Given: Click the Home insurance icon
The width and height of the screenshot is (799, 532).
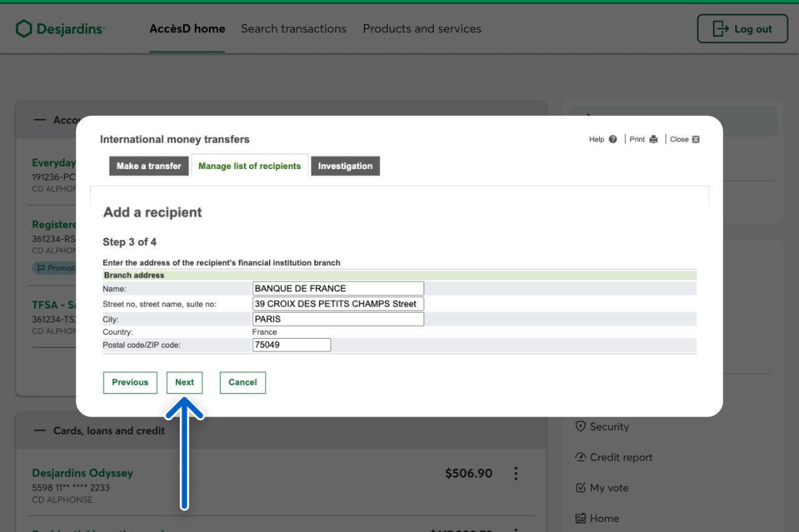Looking at the screenshot, I should click(581, 518).
